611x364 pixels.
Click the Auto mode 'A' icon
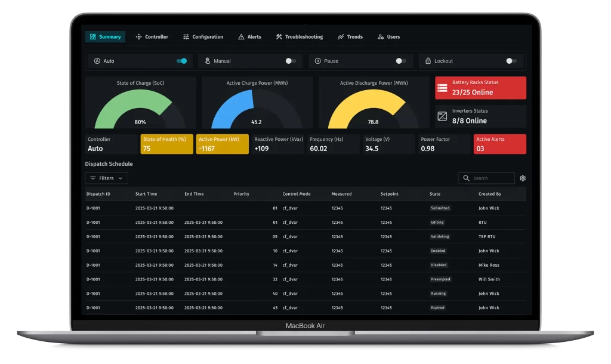(x=97, y=61)
